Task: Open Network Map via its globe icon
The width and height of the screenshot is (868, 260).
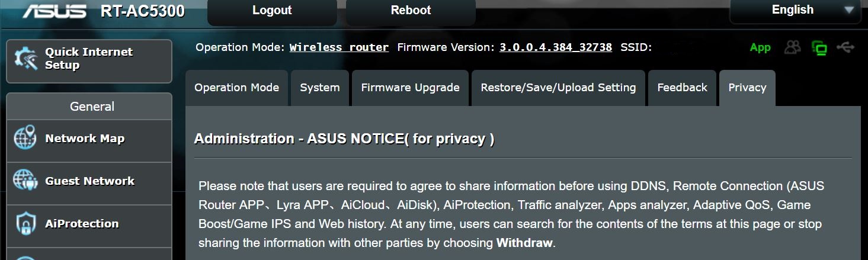Action: click(25, 138)
